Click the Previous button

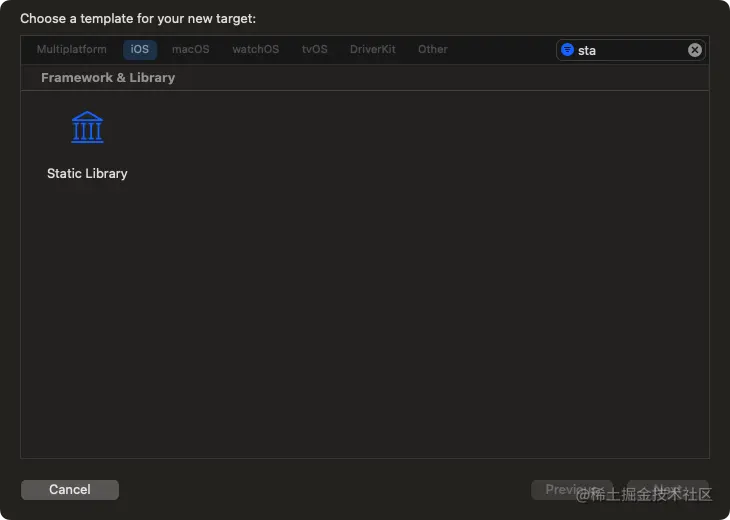[x=572, y=490]
